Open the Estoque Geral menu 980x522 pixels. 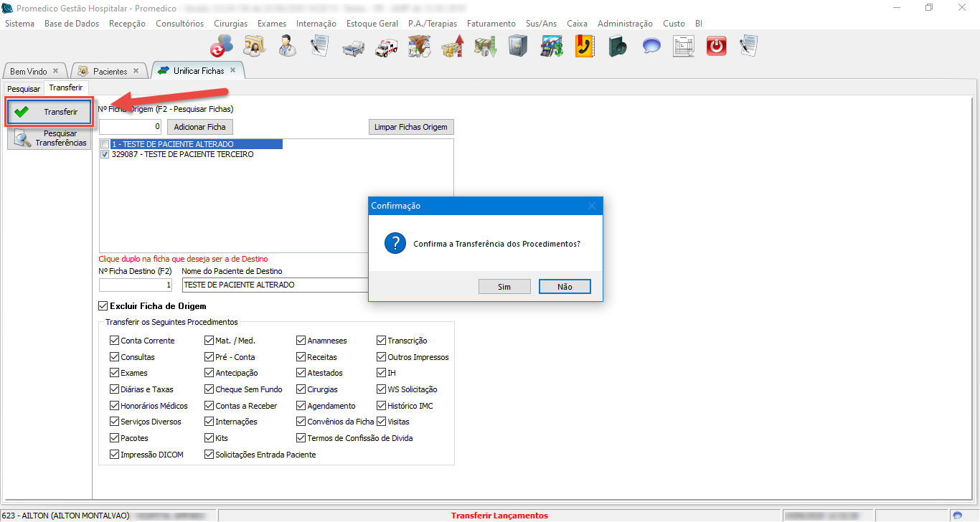[372, 24]
